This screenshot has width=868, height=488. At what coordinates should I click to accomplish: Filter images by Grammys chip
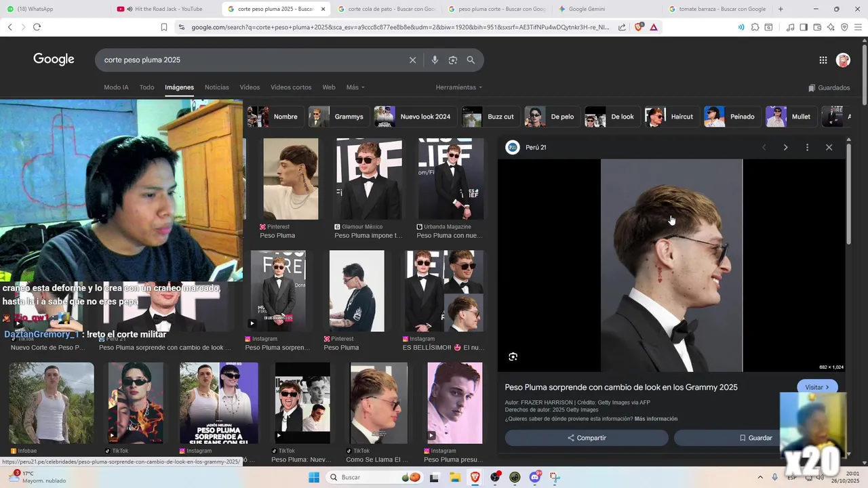(338, 117)
